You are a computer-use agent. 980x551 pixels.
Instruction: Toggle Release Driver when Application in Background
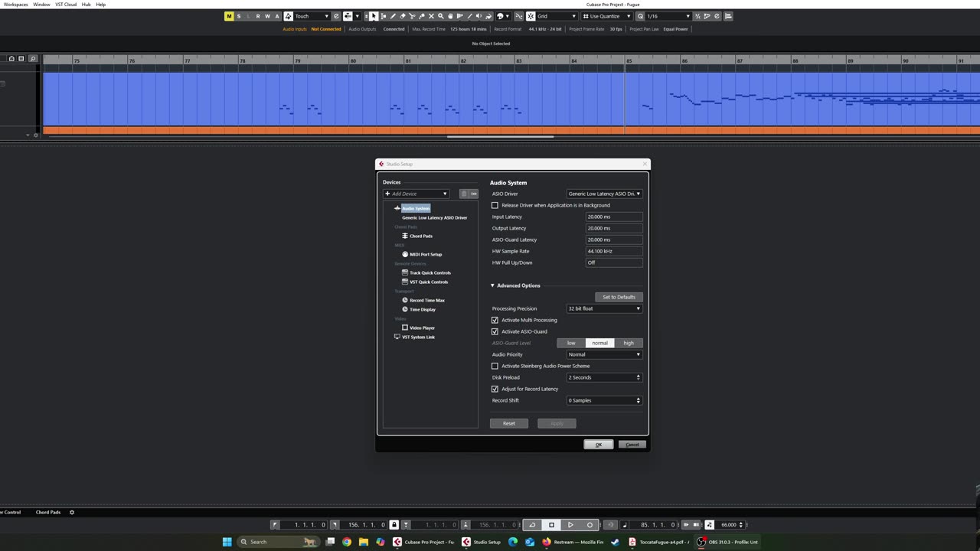coord(495,205)
